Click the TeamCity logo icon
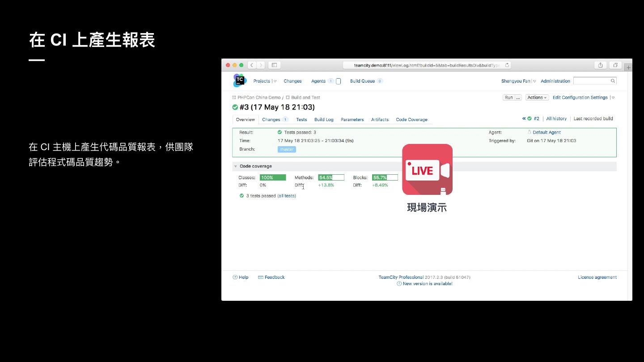 pos(240,80)
